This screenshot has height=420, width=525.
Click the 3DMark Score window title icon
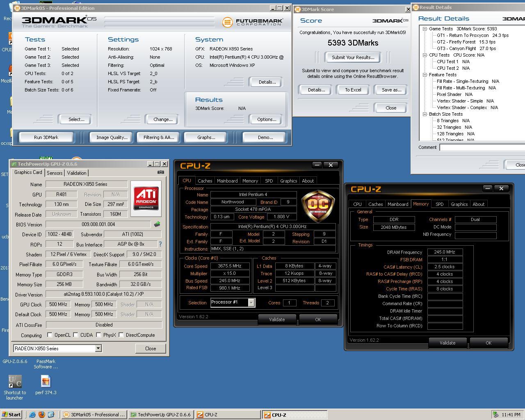click(x=298, y=9)
